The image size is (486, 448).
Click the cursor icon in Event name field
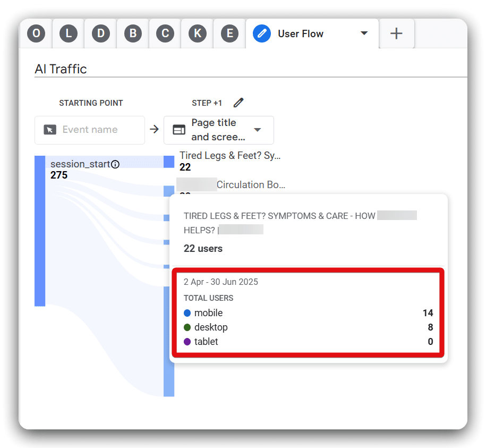point(50,130)
